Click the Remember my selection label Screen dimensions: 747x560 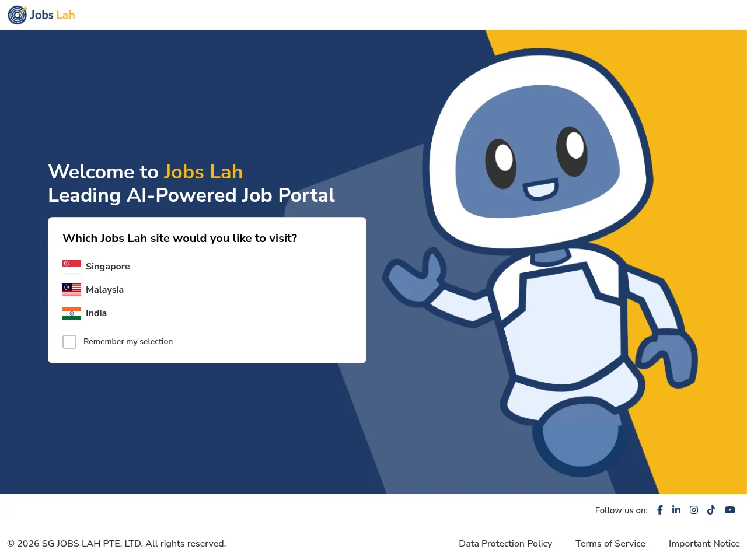(128, 342)
